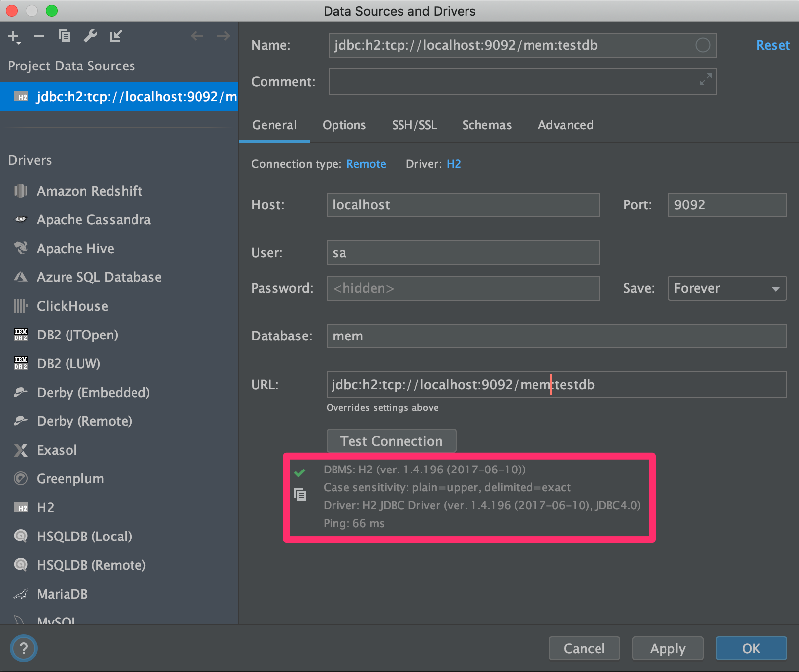Click the Host field containing localhost

(x=463, y=205)
